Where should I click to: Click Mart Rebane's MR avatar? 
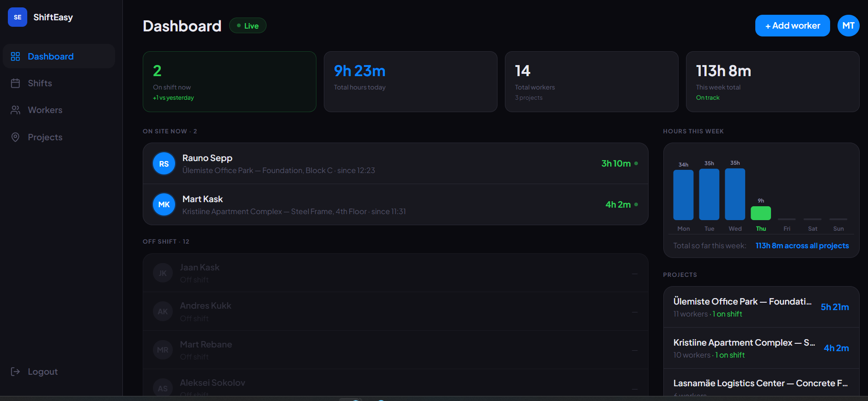pyautogui.click(x=163, y=350)
